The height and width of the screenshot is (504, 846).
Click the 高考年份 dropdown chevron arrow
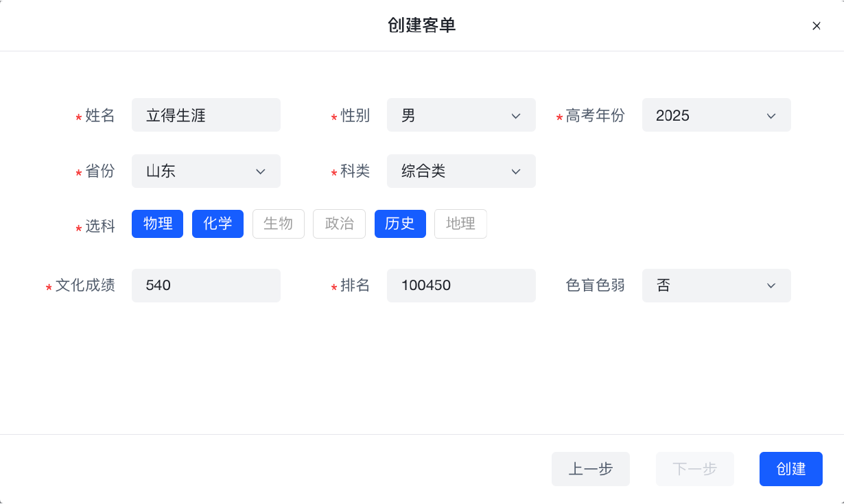coord(771,116)
